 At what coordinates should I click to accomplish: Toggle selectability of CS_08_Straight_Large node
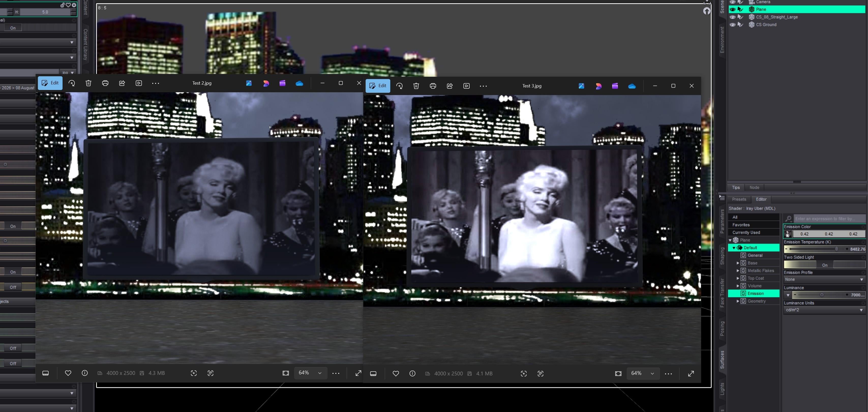click(740, 17)
